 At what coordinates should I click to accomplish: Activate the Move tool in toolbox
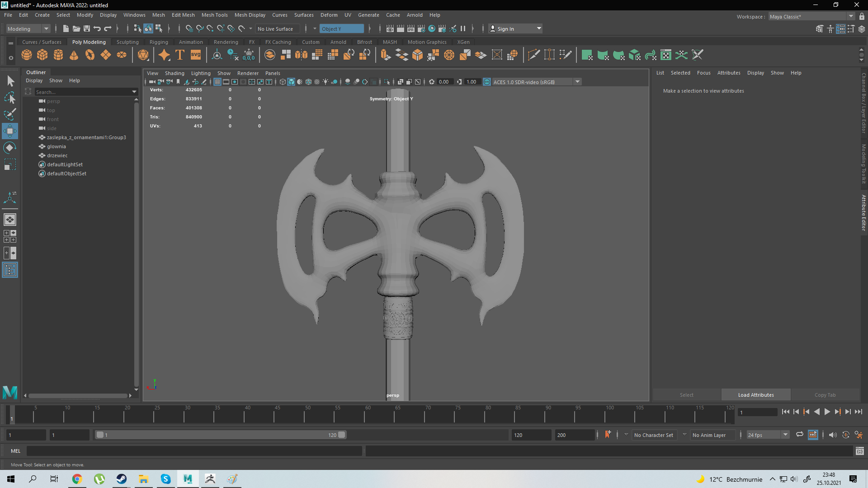click(x=10, y=131)
